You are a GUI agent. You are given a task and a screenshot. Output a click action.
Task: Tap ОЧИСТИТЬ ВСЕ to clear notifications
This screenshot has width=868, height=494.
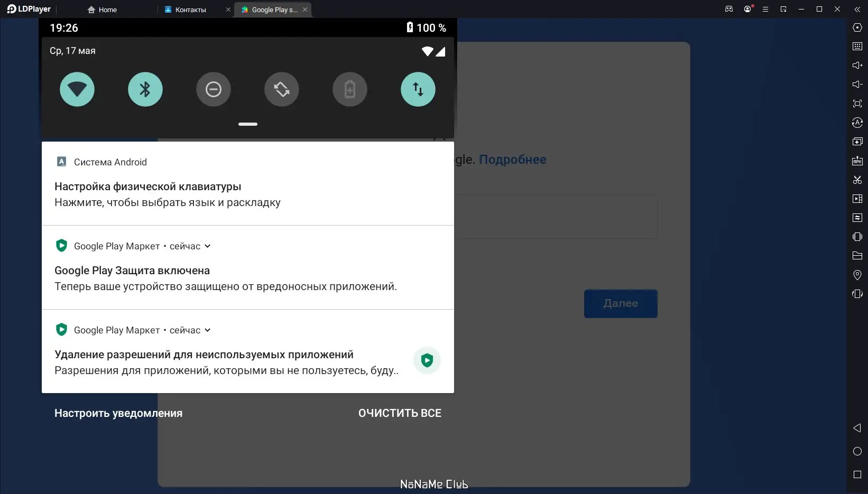pos(400,413)
